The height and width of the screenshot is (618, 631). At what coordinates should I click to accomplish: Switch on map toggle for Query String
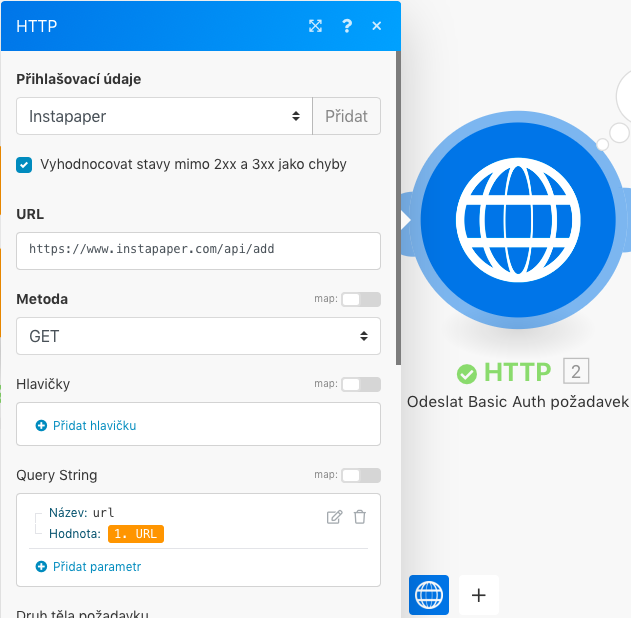coord(360,475)
